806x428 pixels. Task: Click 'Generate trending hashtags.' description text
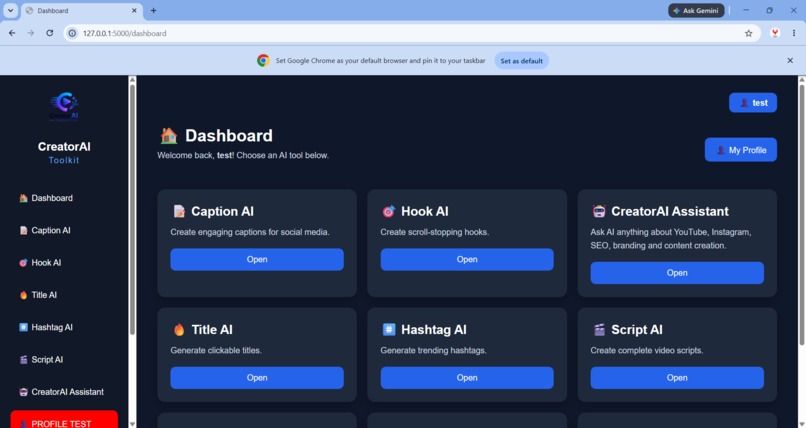[433, 350]
